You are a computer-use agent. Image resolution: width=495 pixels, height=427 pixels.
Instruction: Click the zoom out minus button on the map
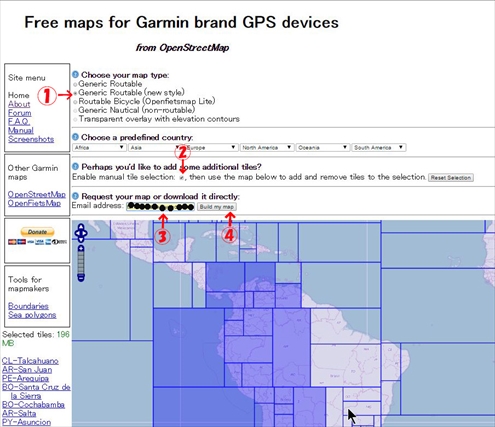(81, 277)
